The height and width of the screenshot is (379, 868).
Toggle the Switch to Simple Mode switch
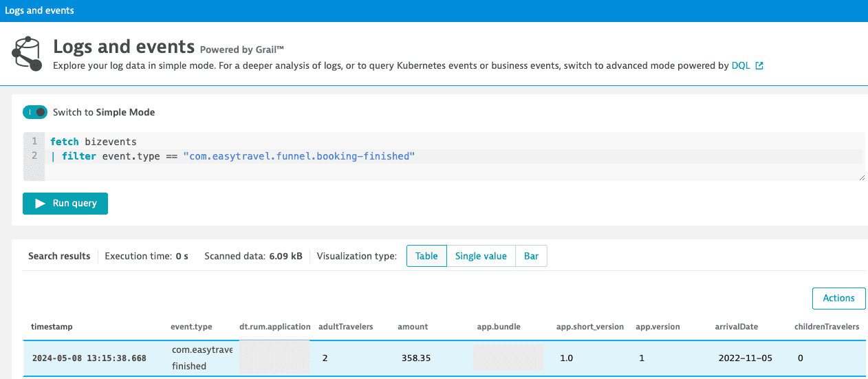(35, 112)
